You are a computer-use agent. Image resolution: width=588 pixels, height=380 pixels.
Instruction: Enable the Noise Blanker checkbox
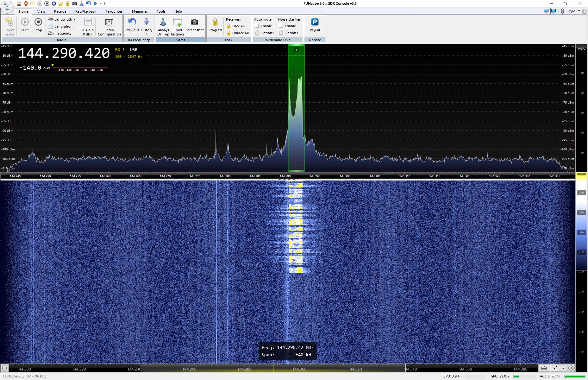point(281,26)
